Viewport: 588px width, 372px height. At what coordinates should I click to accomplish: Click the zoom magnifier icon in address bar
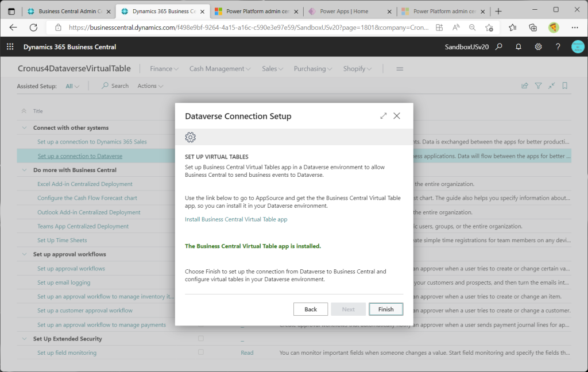click(473, 28)
